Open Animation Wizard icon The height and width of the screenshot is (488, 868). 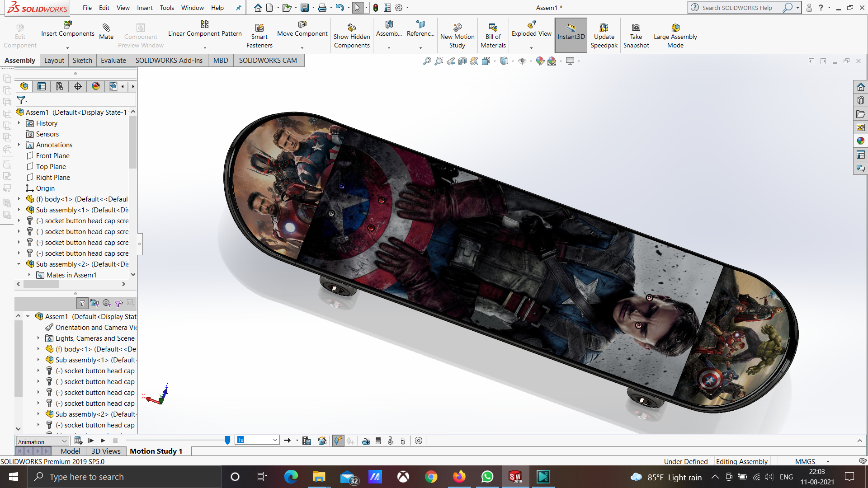coord(322,441)
